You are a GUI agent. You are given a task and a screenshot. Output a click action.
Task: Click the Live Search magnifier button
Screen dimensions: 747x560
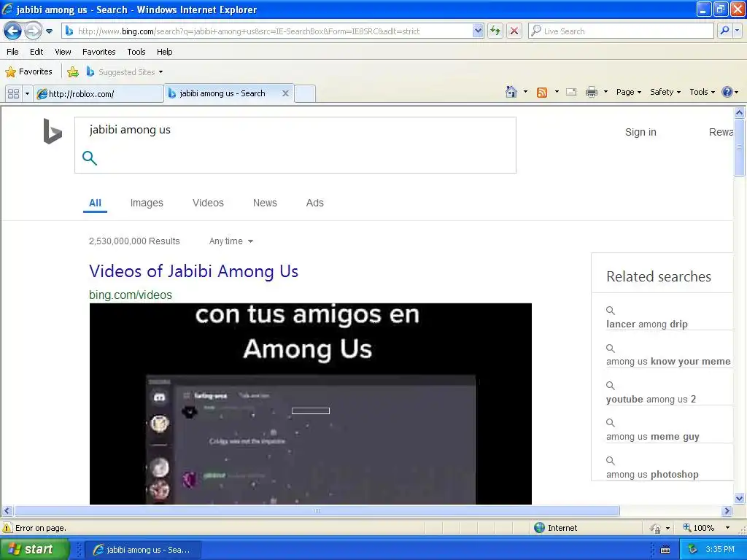724,31
